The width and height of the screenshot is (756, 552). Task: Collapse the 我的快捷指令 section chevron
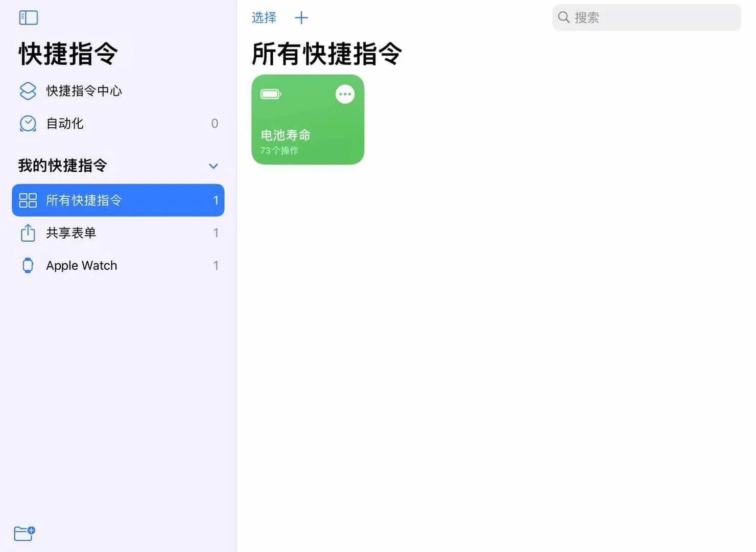[214, 166]
